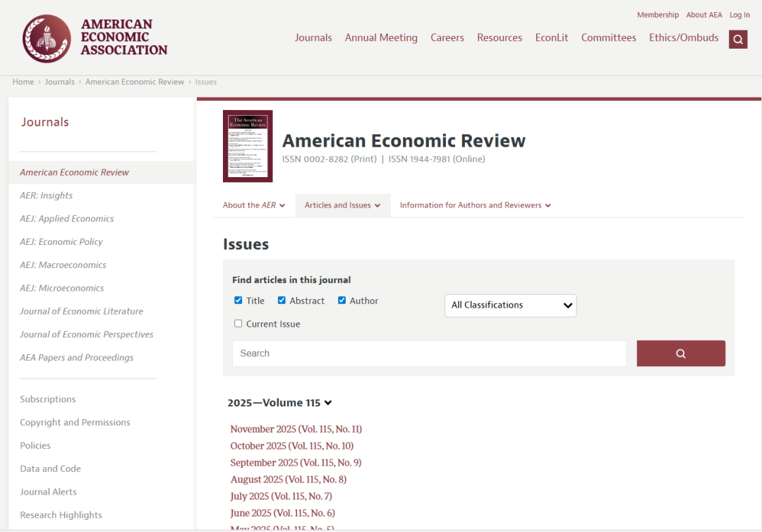Open the All Classifications dropdown
The image size is (762, 532).
pyautogui.click(x=510, y=306)
